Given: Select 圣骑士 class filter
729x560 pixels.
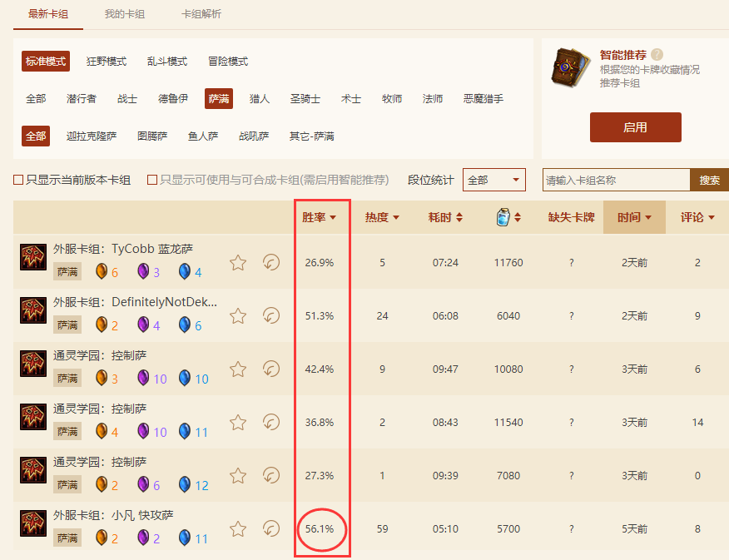Looking at the screenshot, I should point(305,98).
